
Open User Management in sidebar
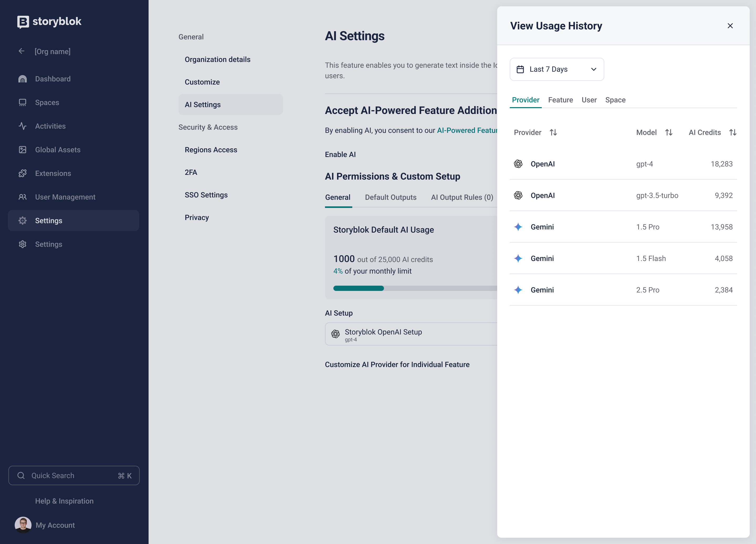tap(65, 197)
